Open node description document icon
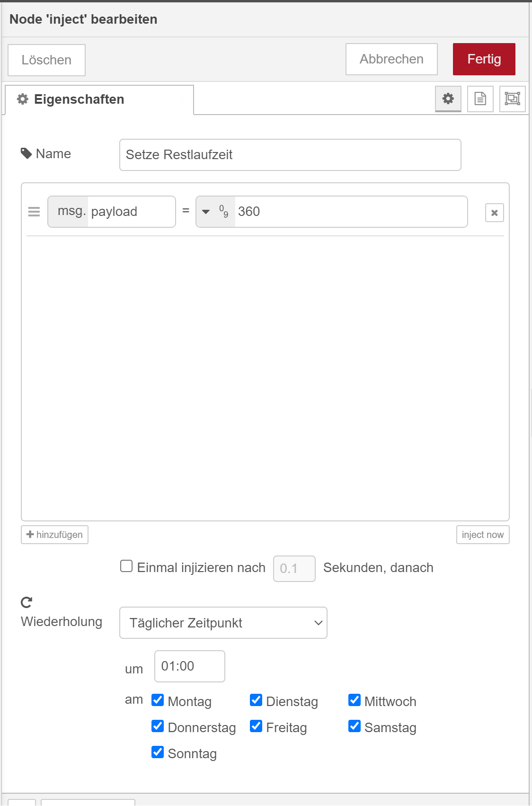 point(480,99)
